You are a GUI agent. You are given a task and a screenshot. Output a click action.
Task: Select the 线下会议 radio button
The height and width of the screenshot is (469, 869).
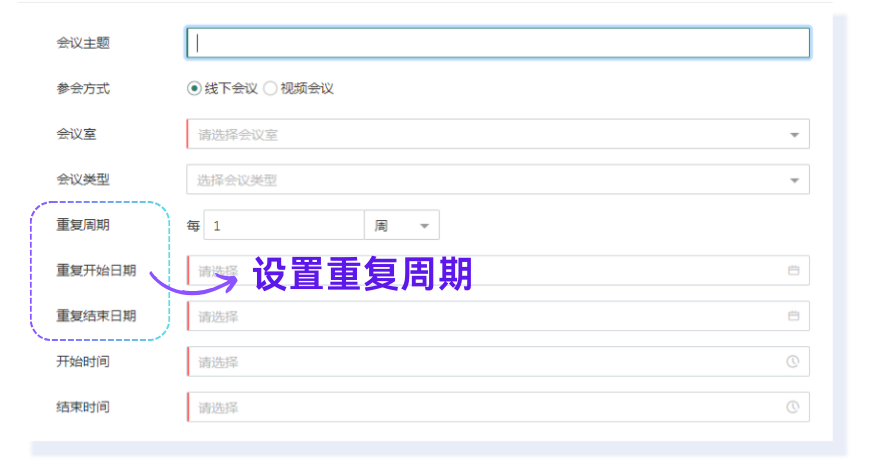[194, 88]
